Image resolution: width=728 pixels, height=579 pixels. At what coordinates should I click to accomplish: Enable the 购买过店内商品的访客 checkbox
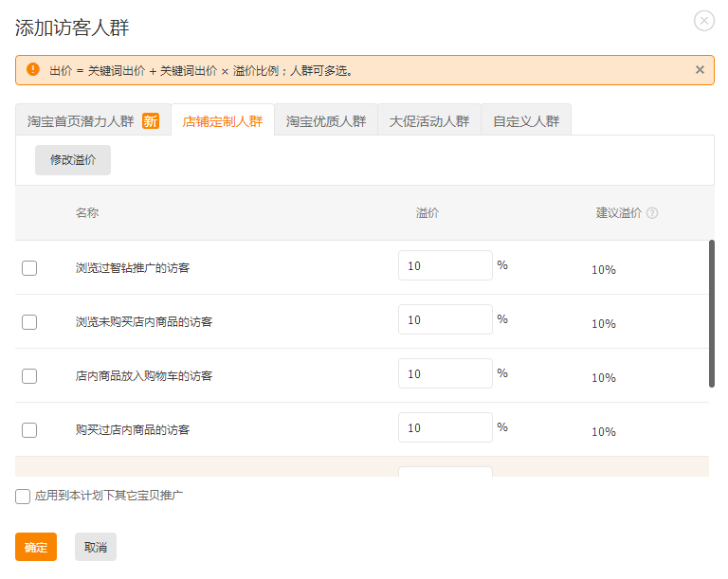point(29,430)
